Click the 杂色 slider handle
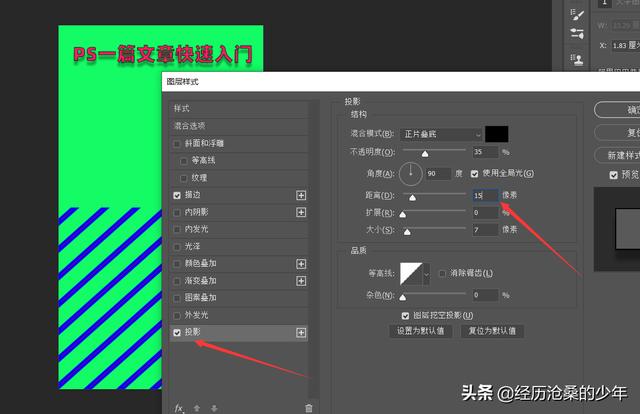The height and width of the screenshot is (414, 640). (403, 297)
